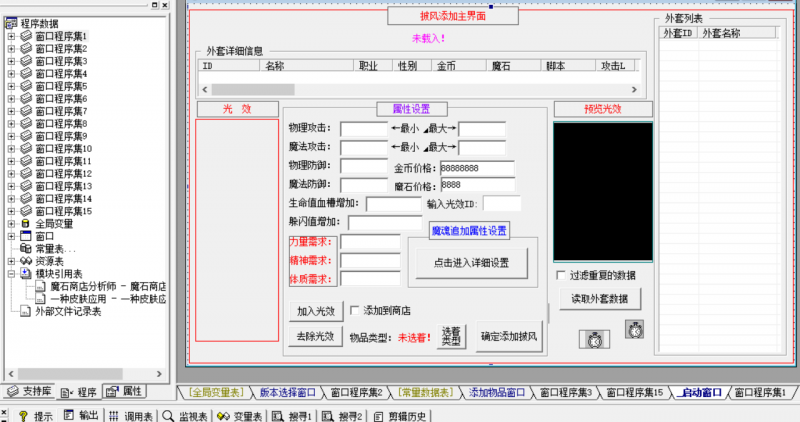Click the 加入光效 button
Image resolution: width=800 pixels, height=422 pixels.
click(x=316, y=311)
